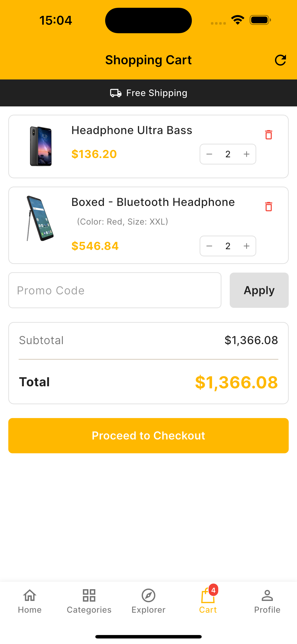Open the Boxed - Bluetooth Headphone thumbnail
This screenshot has width=297, height=644.
(x=40, y=218)
